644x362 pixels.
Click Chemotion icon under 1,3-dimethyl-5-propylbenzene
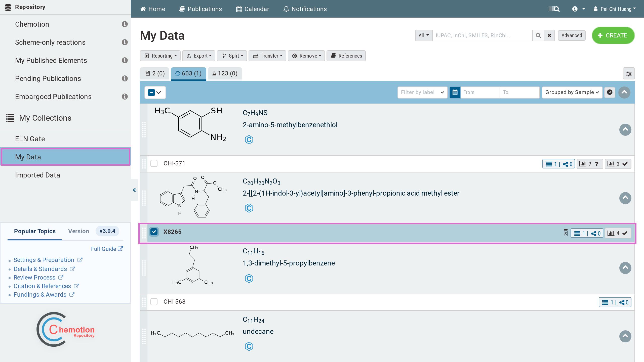[x=249, y=279]
